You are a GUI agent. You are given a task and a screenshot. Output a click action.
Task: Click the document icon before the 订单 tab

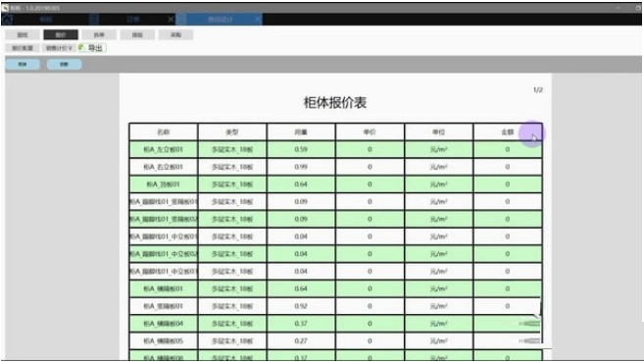coord(94,20)
